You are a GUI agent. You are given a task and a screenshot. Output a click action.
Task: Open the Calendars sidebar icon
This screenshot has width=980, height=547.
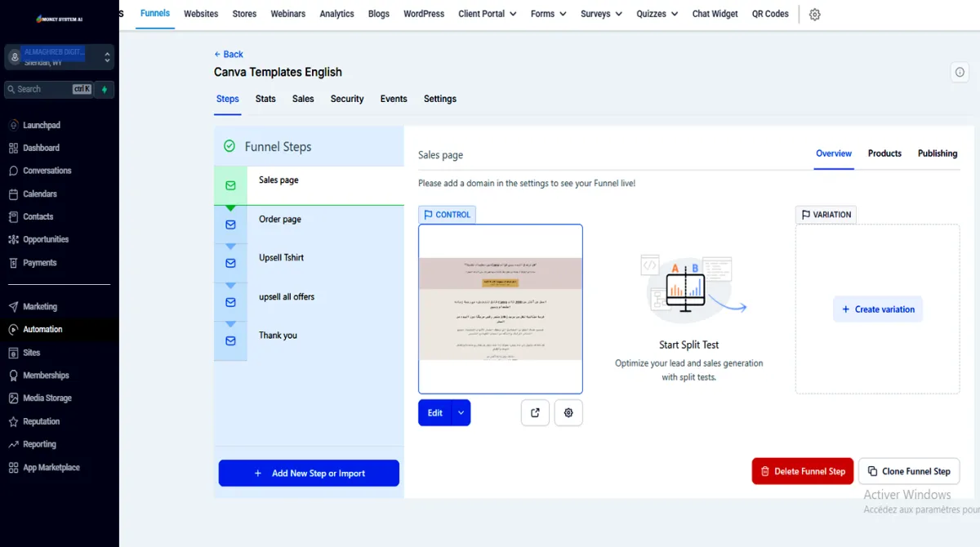[13, 194]
